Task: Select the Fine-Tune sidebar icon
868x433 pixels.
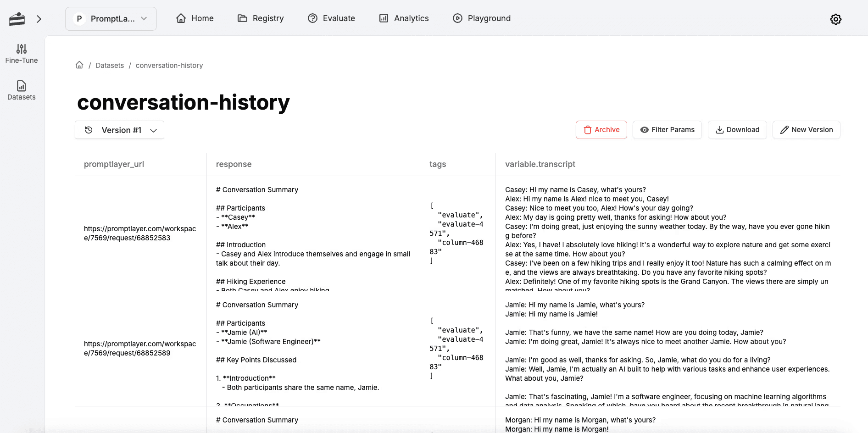Action: pyautogui.click(x=21, y=54)
